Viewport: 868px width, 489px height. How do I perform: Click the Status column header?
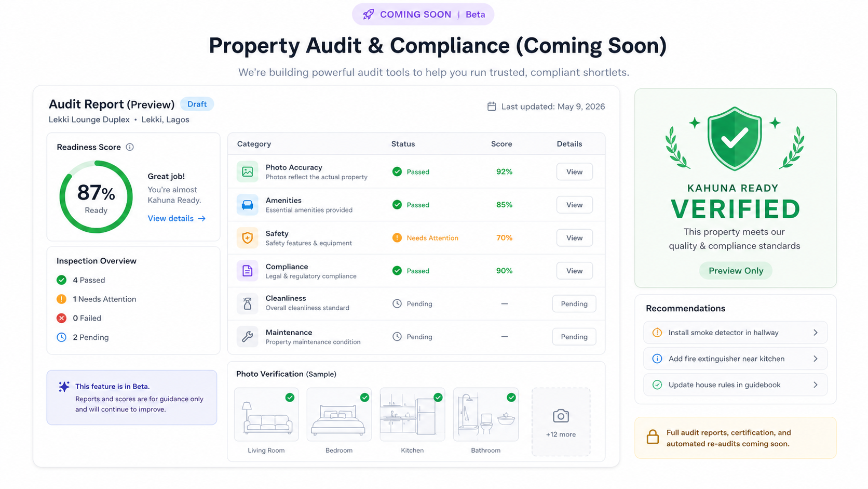pos(403,144)
